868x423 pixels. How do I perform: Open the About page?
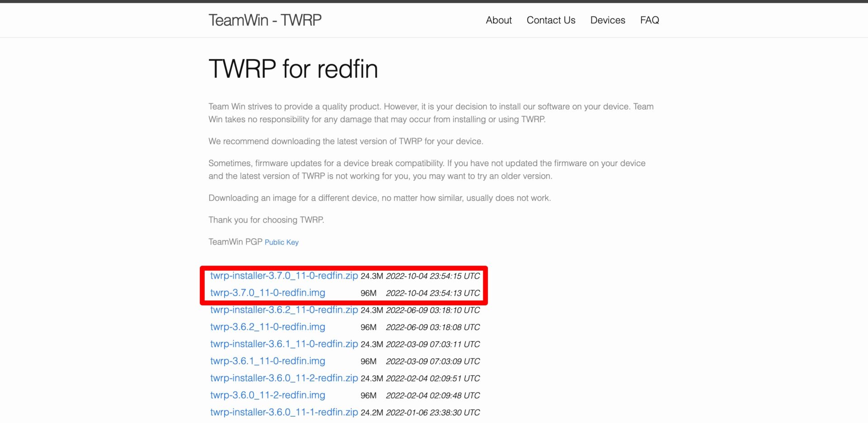pos(498,20)
